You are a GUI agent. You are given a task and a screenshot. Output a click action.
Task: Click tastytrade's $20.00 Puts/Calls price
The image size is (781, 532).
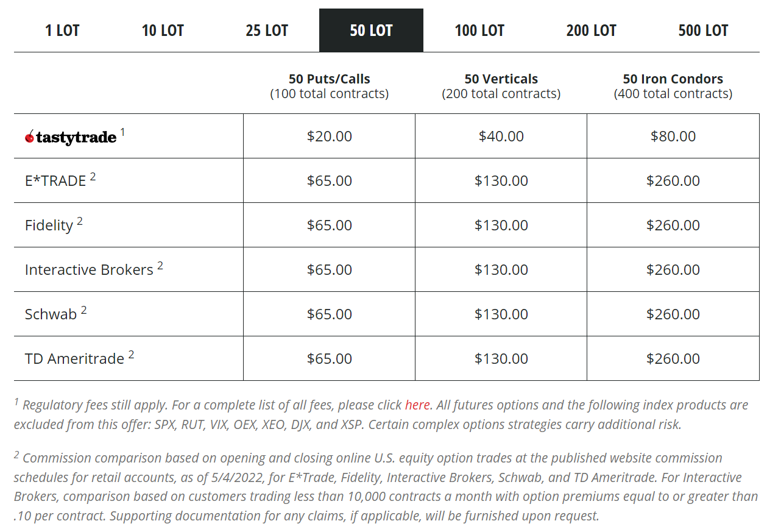tap(330, 136)
